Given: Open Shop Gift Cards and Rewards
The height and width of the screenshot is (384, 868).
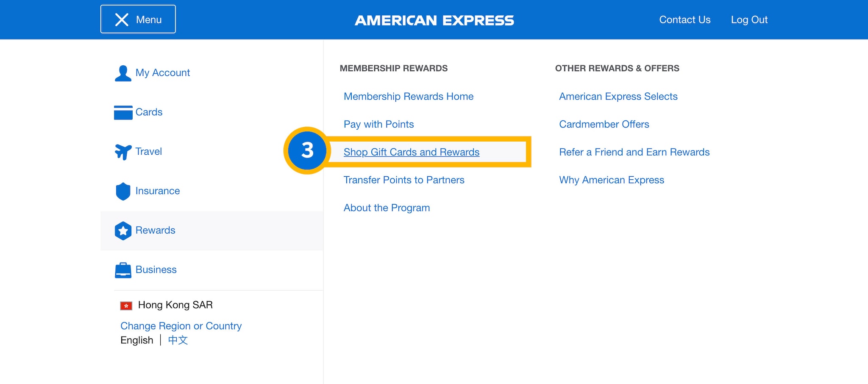Looking at the screenshot, I should click(411, 152).
